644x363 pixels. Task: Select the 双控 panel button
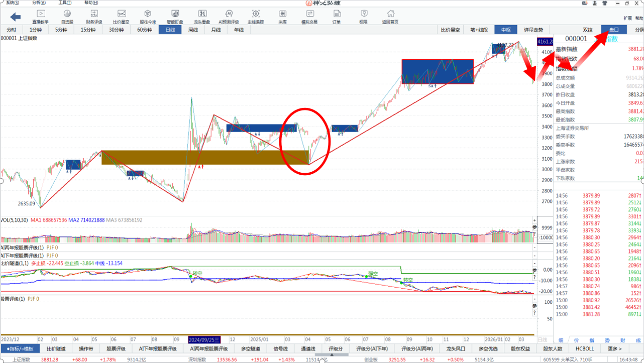[587, 30]
